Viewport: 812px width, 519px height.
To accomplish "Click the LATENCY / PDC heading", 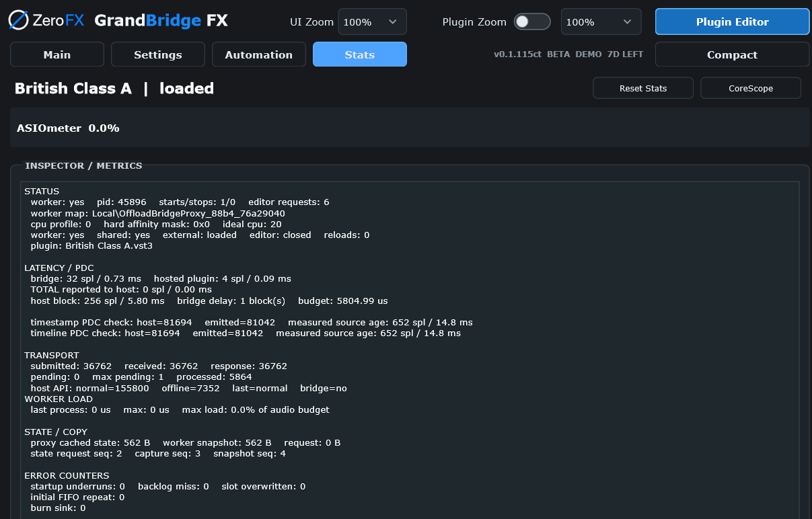I will point(59,268).
